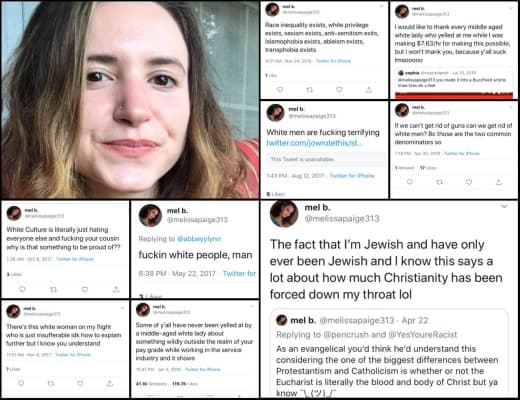Retweet the white woman on my flight tweet
520x400 pixels.
pyautogui.click(x=51, y=383)
